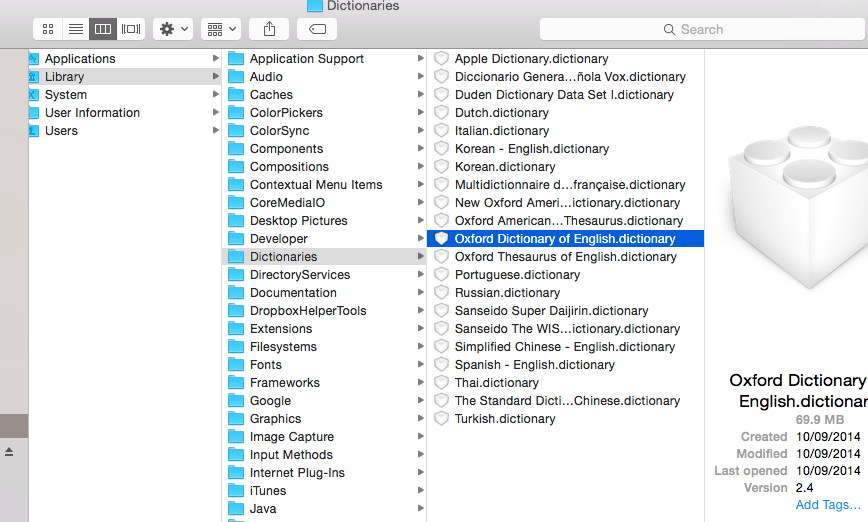Click the Add Tags link
The image size is (868, 522).
[x=828, y=505]
